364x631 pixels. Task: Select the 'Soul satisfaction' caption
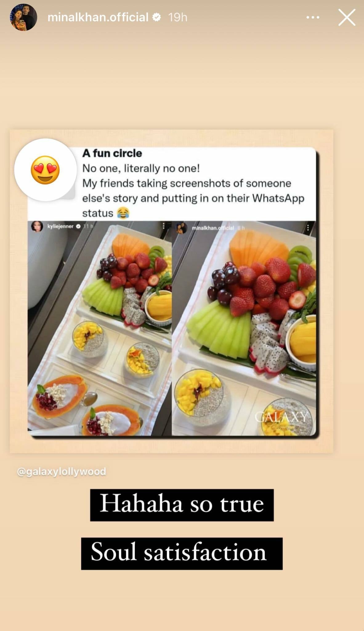(182, 553)
